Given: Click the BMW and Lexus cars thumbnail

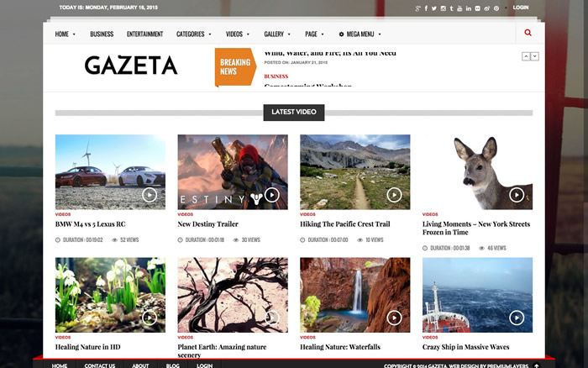Looking at the screenshot, I should pos(110,171).
